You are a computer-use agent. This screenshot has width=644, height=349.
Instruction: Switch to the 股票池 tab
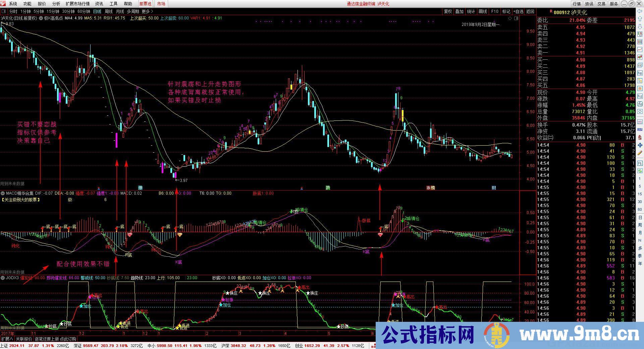click(145, 4)
